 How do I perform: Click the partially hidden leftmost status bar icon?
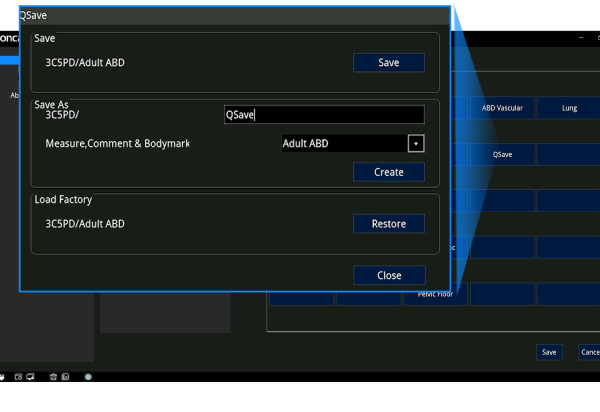pos(3,377)
